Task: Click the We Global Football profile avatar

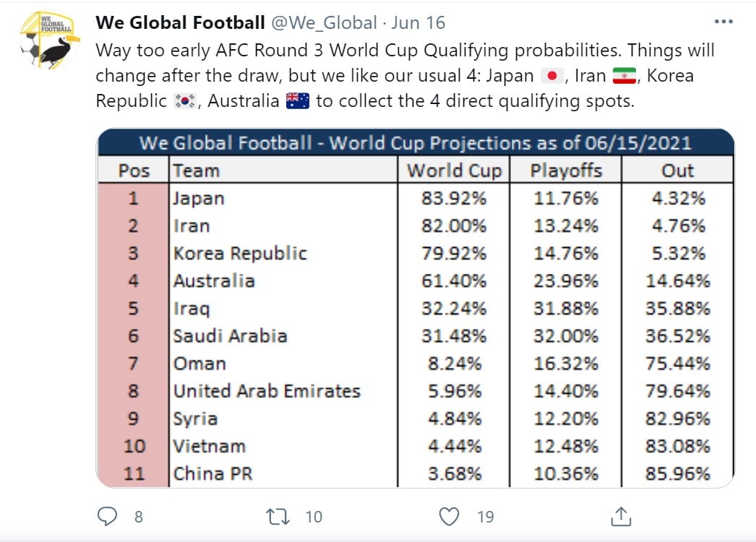Action: coord(49,39)
